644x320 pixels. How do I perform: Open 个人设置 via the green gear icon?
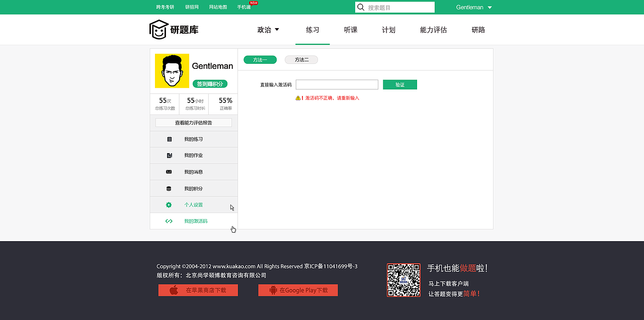pos(169,204)
